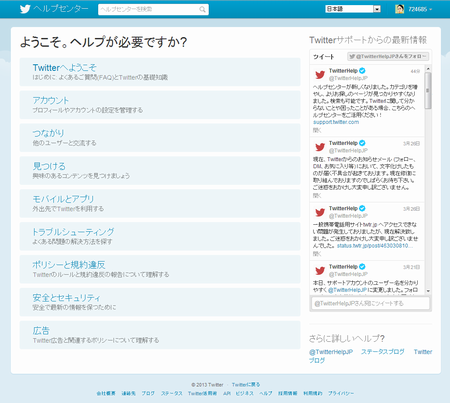Click the Twitter bird logo in header
Image resolution: width=450 pixels, height=403 pixels.
(25, 9)
